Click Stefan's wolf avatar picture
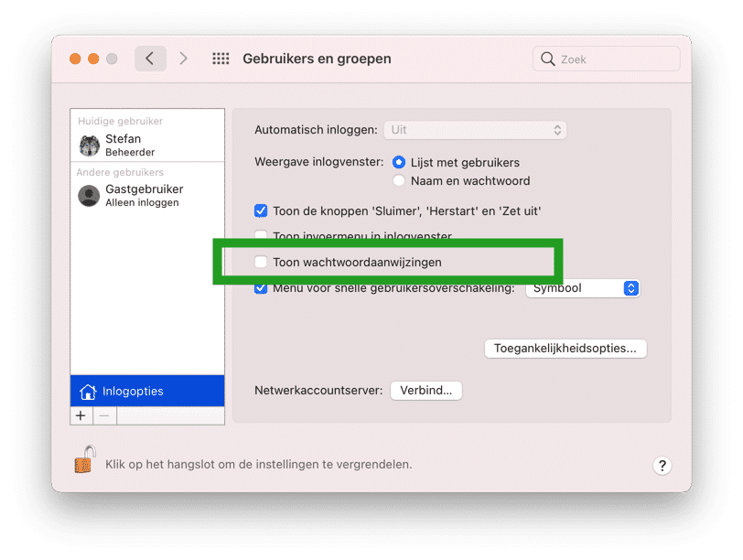 [x=89, y=145]
